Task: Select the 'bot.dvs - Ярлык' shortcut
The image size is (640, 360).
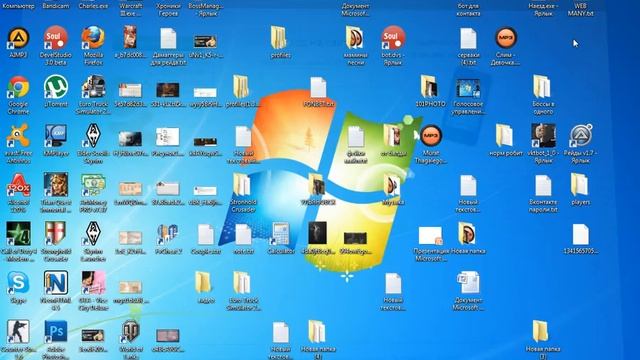Action: (393, 38)
